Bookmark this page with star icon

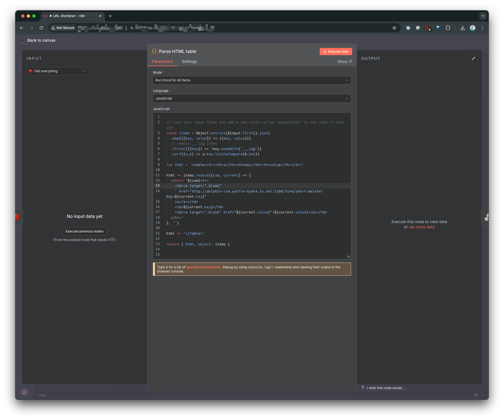394,28
